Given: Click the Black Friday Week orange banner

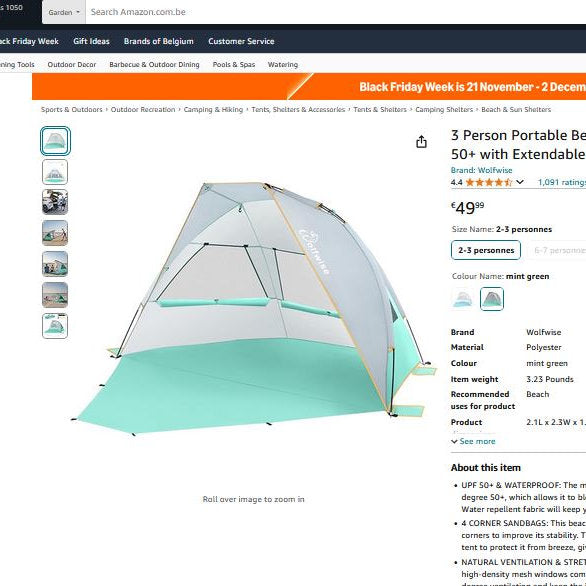Looking at the screenshot, I should (309, 87).
